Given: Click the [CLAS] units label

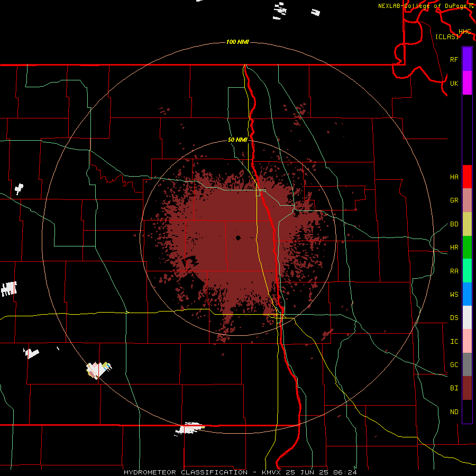Looking at the screenshot, I should 447,36.
